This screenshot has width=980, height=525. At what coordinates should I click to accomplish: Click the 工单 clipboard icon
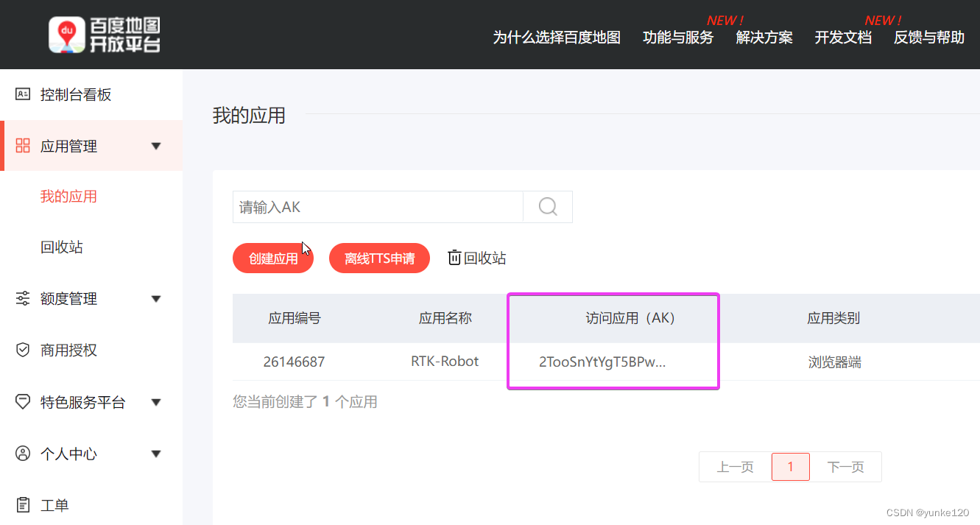(23, 505)
